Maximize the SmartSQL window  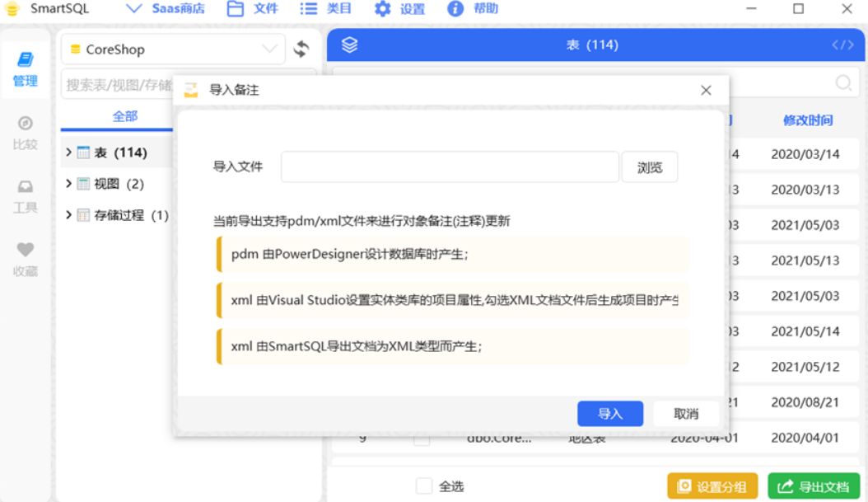click(x=798, y=9)
